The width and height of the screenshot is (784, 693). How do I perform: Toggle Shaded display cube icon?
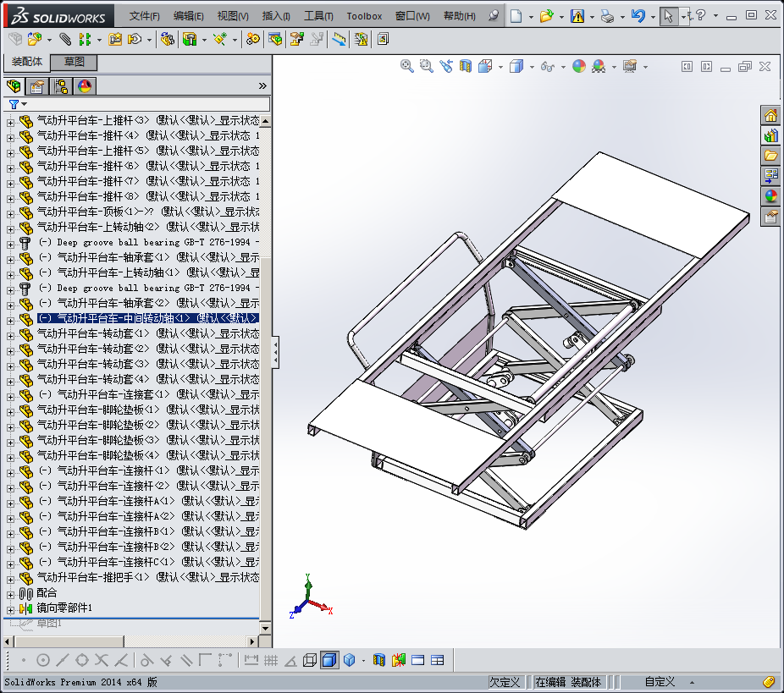click(350, 660)
